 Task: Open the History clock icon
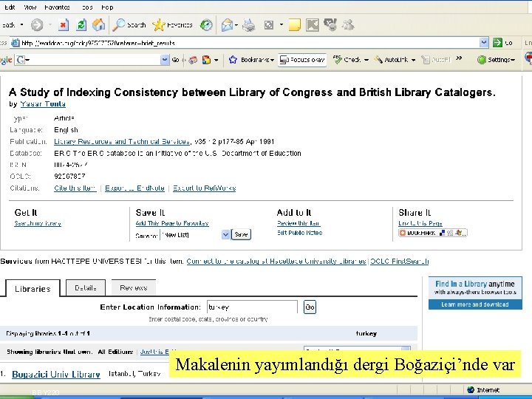(206, 25)
